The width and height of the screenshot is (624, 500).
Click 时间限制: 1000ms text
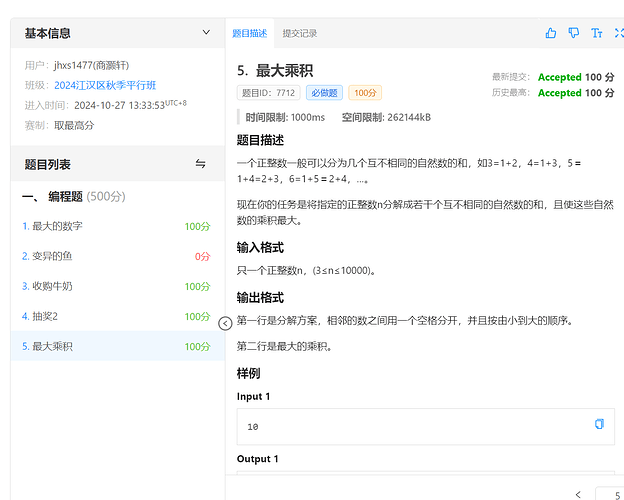[x=285, y=117]
